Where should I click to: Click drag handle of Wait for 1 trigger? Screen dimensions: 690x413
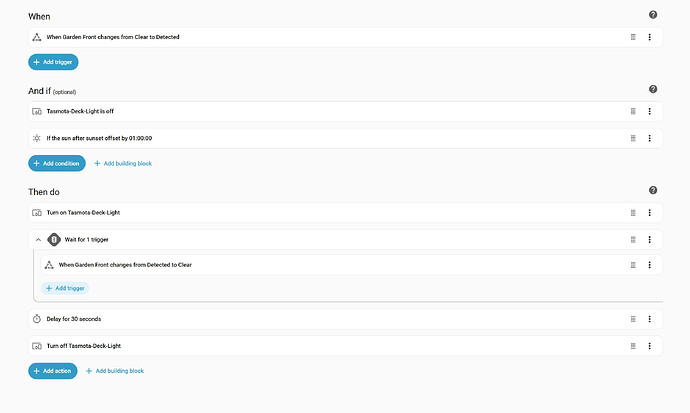click(x=633, y=239)
